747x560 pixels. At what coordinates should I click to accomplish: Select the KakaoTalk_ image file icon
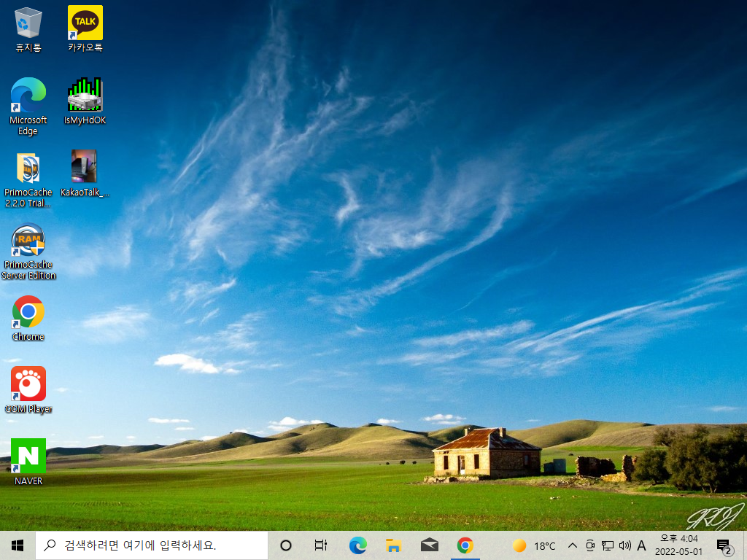pos(85,174)
